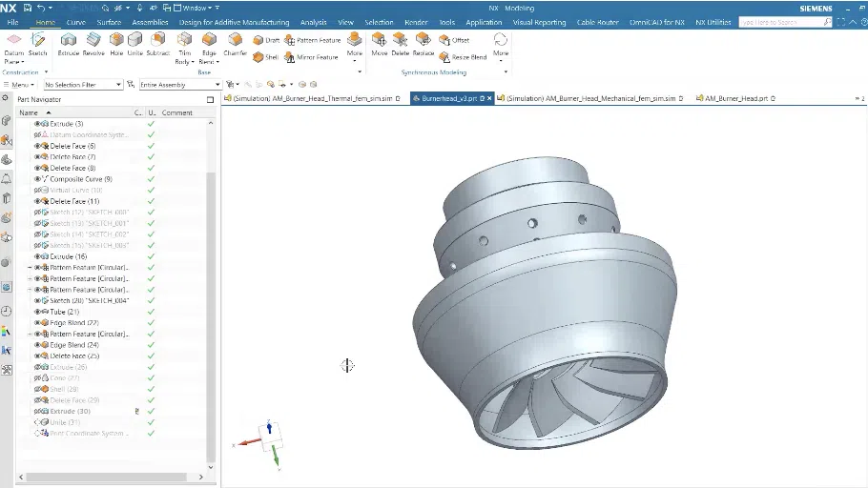Click the Undo icon in title bar
This screenshot has height=488, width=868.
pos(41,8)
